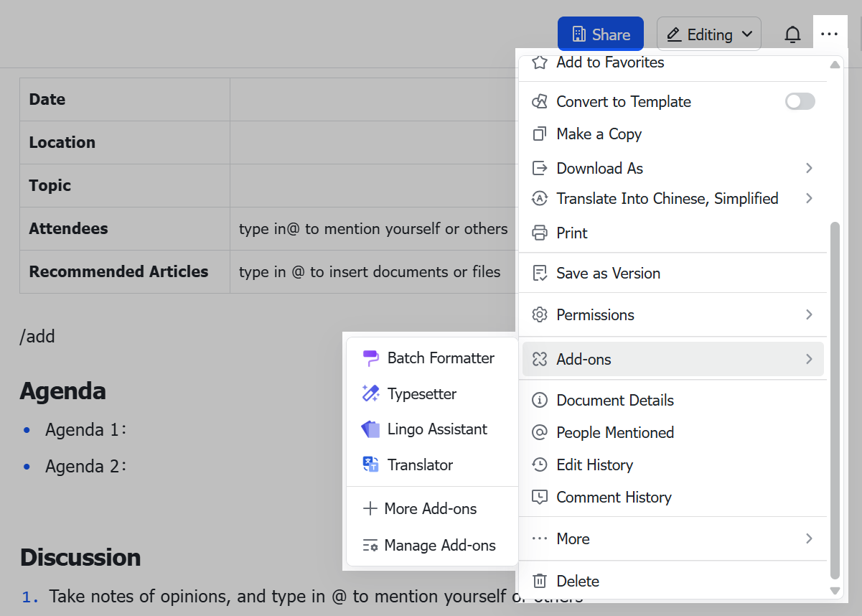The image size is (862, 616).
Task: Click the Lingo Assistant icon
Action: [x=370, y=429]
